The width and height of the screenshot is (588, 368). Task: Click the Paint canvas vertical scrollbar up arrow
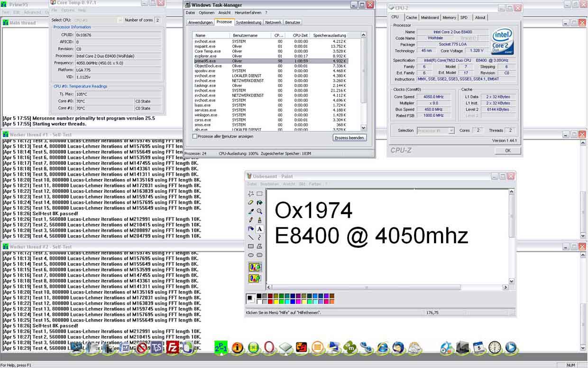[x=512, y=192]
